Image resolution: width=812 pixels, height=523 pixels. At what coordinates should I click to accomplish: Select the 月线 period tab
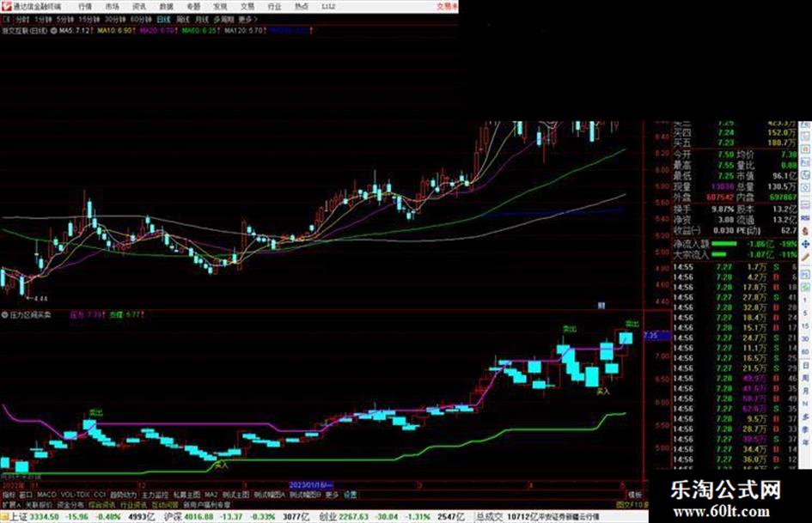click(x=201, y=19)
